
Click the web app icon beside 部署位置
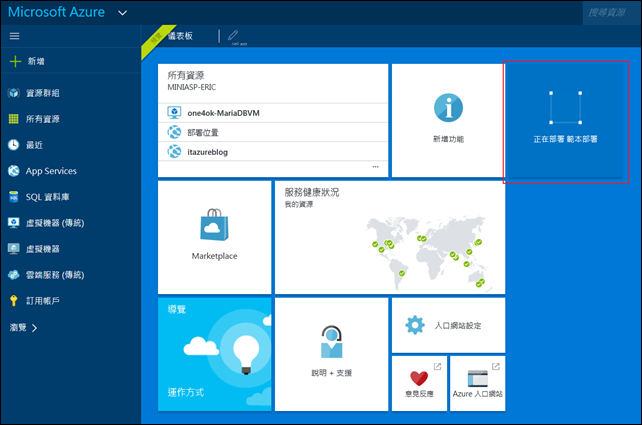pyautogui.click(x=174, y=132)
